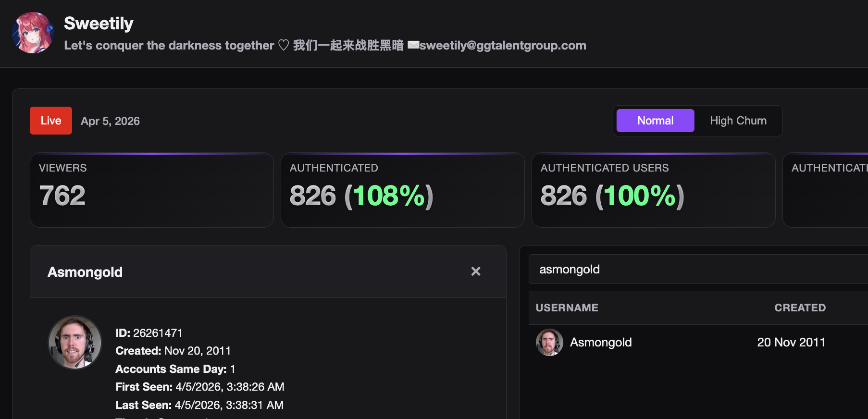The height and width of the screenshot is (419, 868).
Task: Click Asmongold's avatar in the results table
Action: pyautogui.click(x=549, y=342)
